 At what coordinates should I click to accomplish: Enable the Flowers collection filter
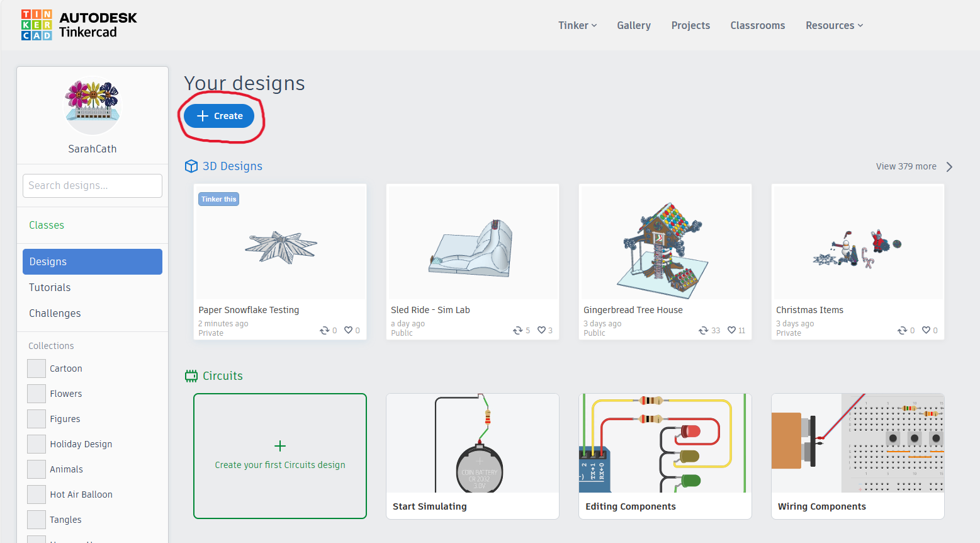click(35, 394)
